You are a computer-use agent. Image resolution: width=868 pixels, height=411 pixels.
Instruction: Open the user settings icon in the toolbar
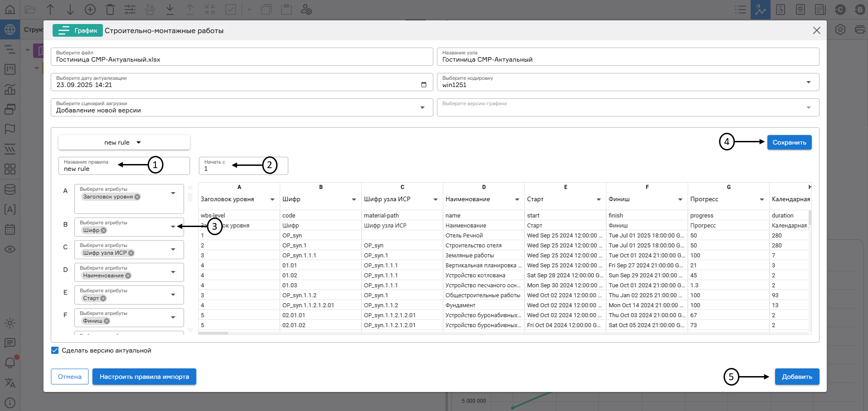[x=307, y=9]
